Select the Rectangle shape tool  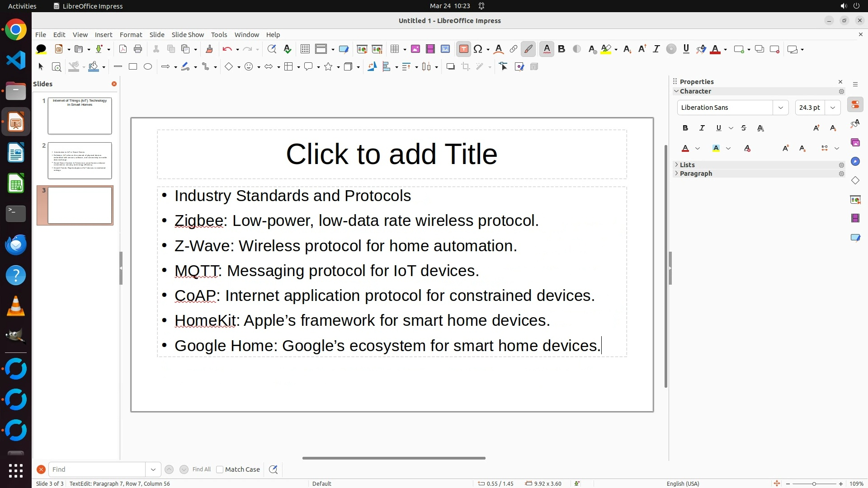(x=133, y=67)
